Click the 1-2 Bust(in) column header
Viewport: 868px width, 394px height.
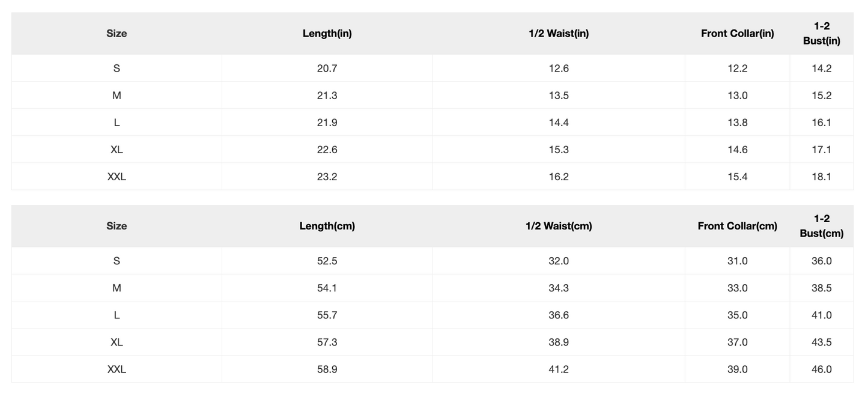point(821,34)
